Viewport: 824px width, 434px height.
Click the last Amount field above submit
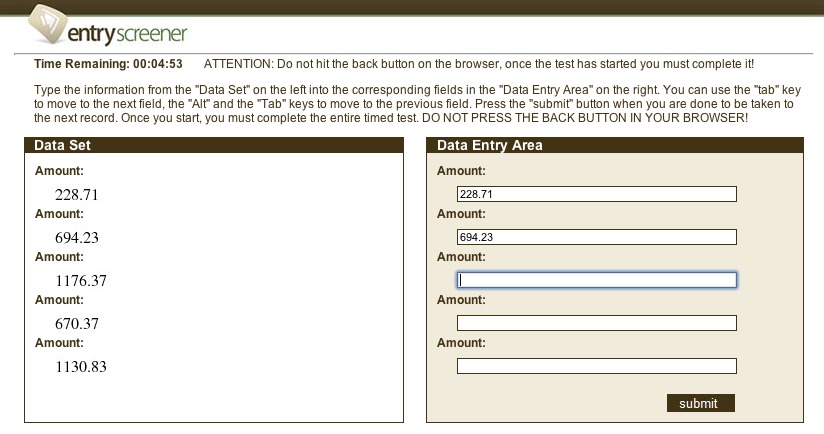(x=596, y=366)
